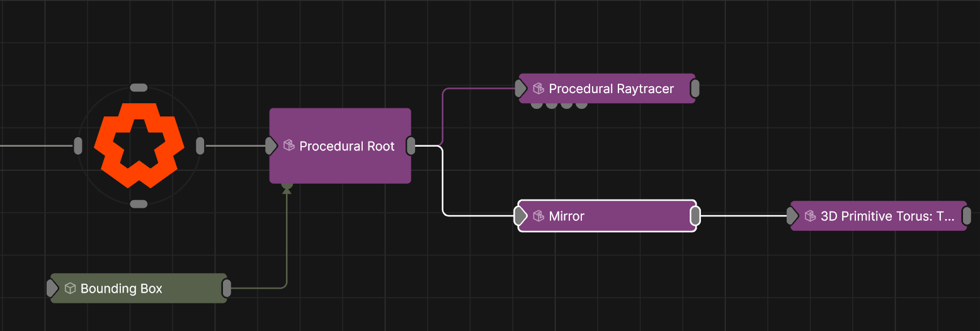Click the input arrow of 3D Primitive Torus
This screenshot has height=331, width=980.
(x=792, y=216)
